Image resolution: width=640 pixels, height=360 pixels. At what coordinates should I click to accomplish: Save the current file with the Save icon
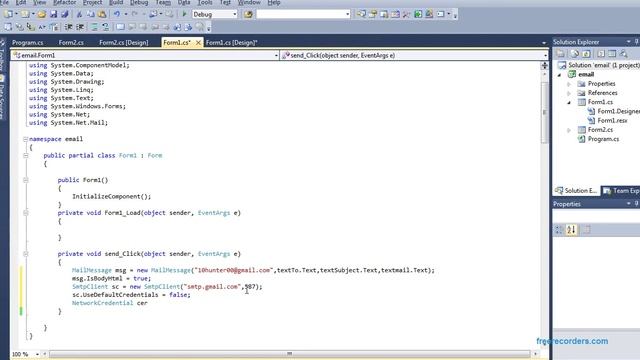(53, 14)
